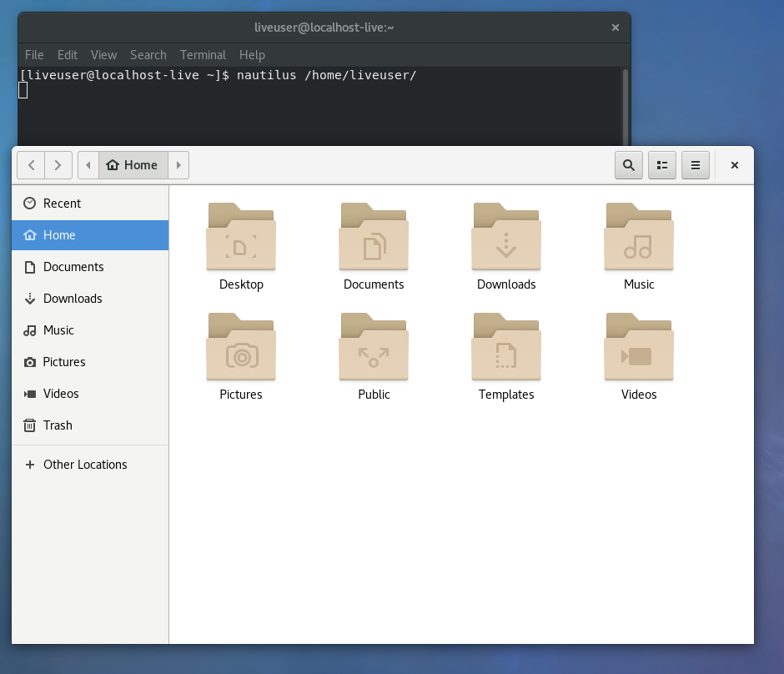Open Videos in the sidebar

point(90,394)
